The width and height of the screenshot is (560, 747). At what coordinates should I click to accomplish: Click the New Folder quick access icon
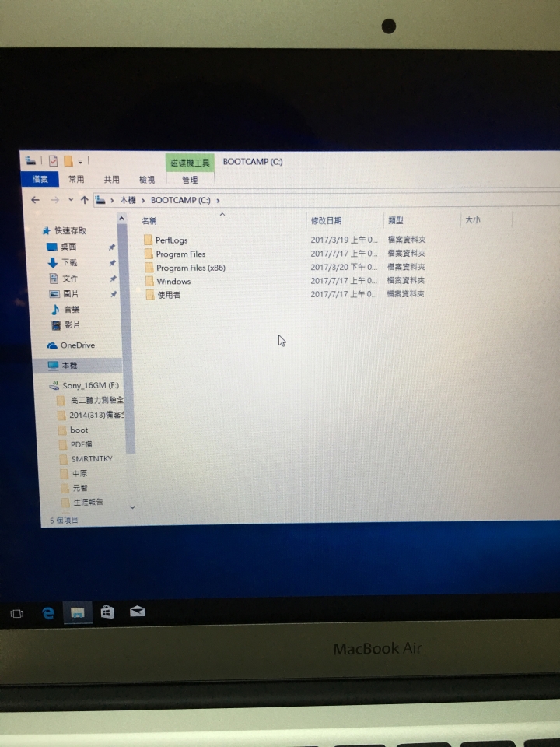(x=68, y=161)
